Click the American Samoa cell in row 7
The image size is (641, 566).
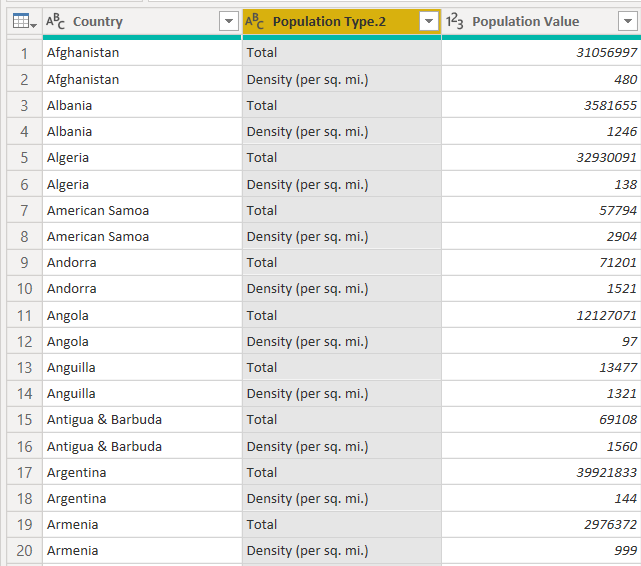[142, 210]
